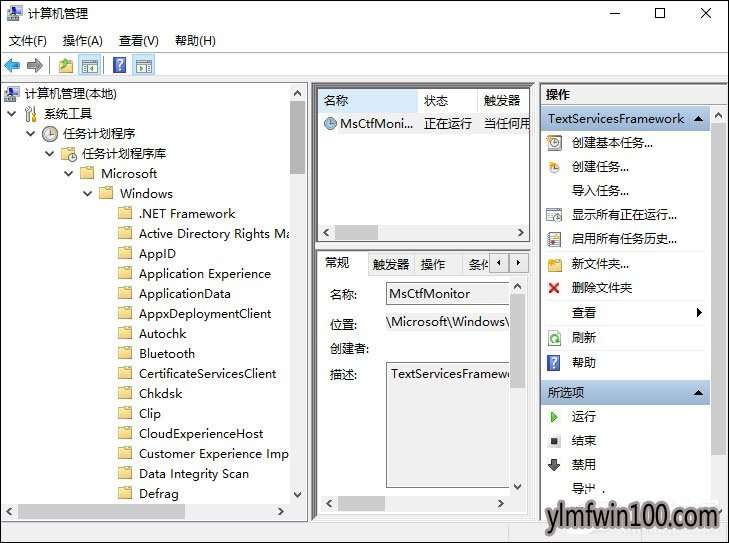
Task: Collapse the Windows folder chevron
Action: click(x=87, y=193)
